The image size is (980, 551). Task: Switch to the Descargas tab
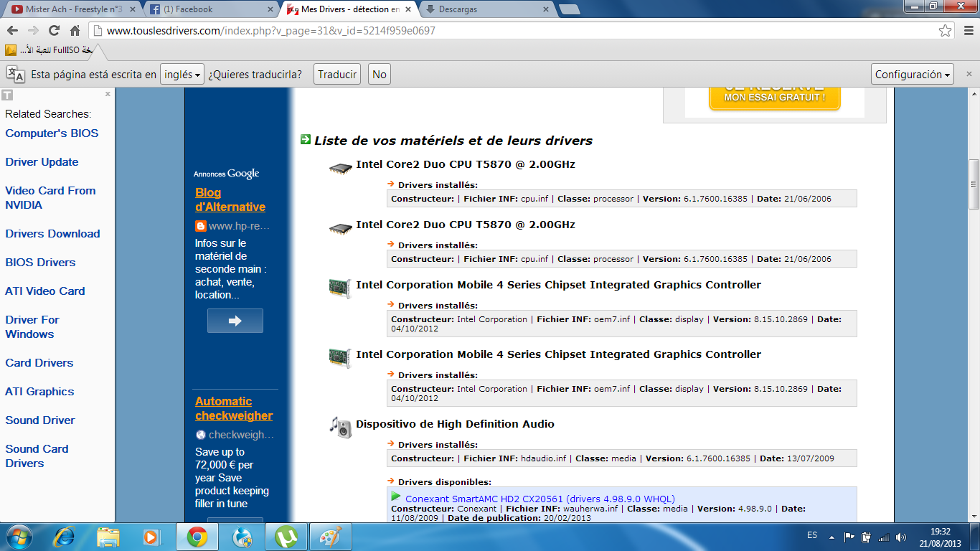click(484, 9)
